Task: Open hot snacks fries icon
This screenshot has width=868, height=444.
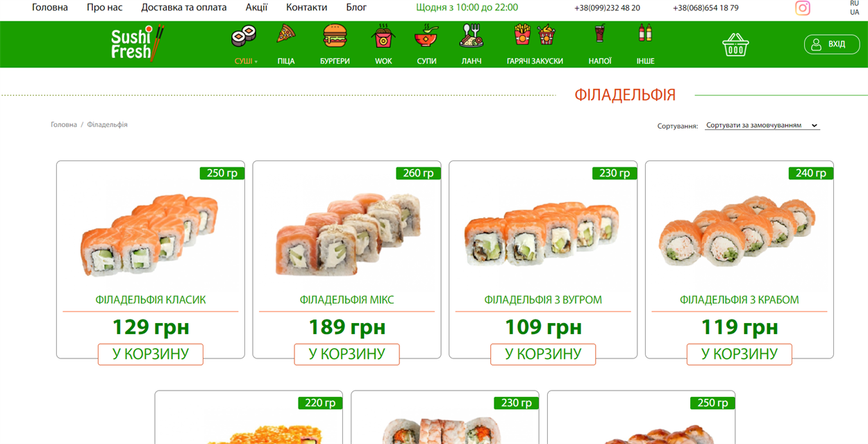Action: pos(535,35)
